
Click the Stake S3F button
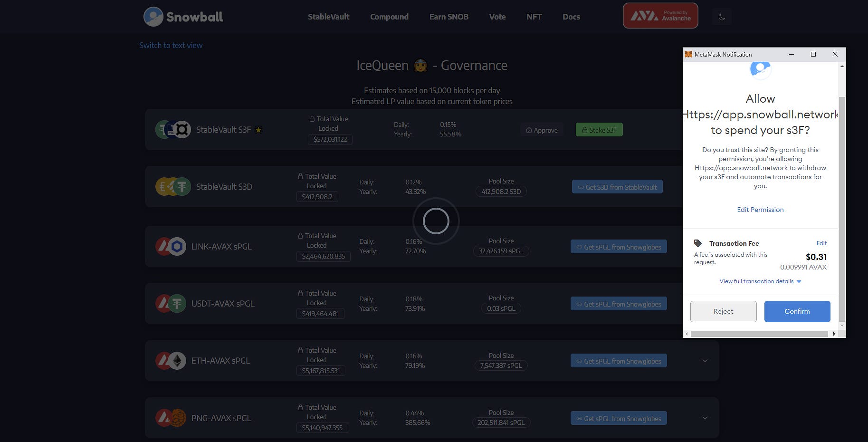click(x=599, y=130)
